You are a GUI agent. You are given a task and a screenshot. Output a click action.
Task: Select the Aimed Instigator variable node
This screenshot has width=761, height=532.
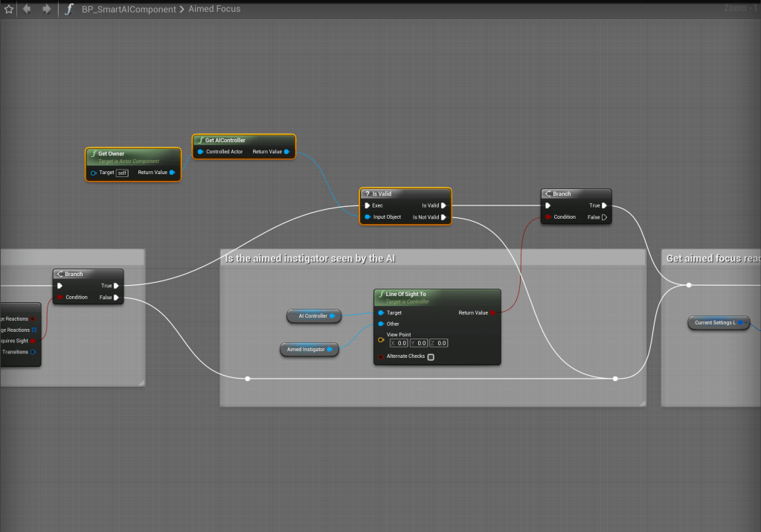tap(306, 349)
